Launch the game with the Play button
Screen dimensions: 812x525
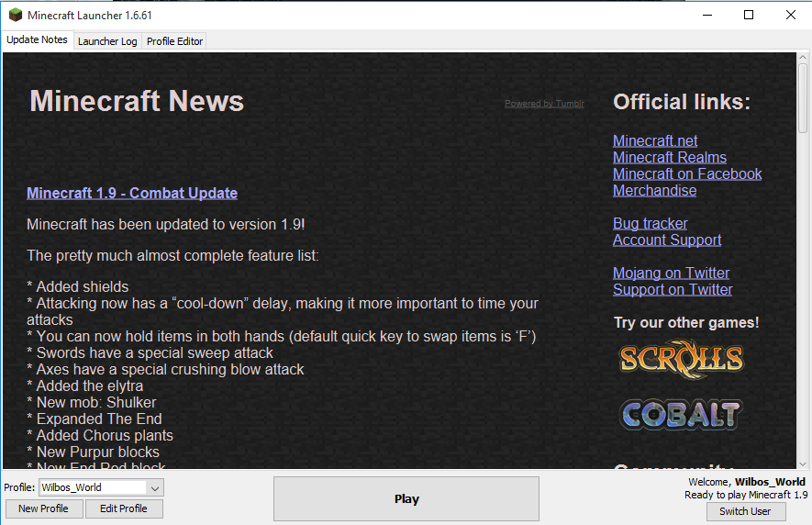click(x=406, y=498)
